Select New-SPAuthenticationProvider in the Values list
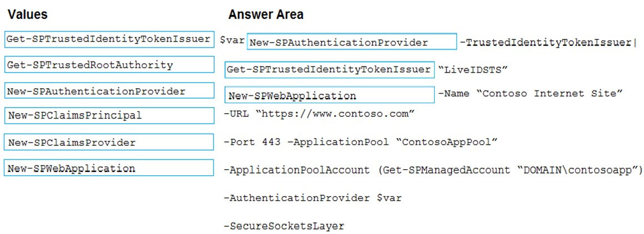Image resolution: width=644 pixels, height=234 pixels. coord(109,91)
